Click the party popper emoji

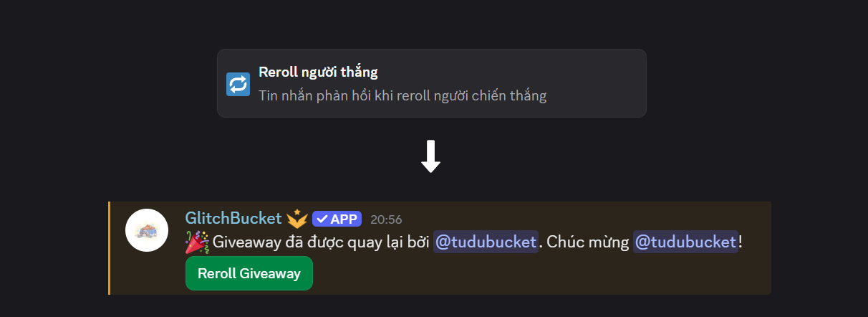click(197, 242)
